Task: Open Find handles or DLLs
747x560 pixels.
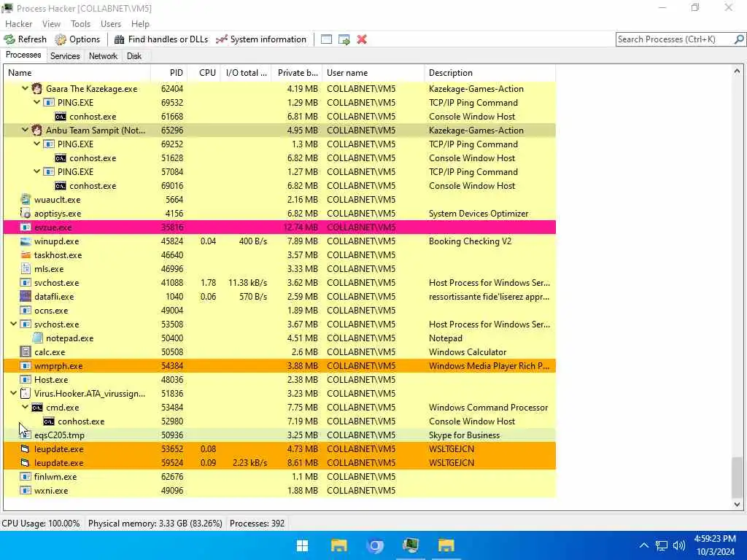Action: (161, 39)
